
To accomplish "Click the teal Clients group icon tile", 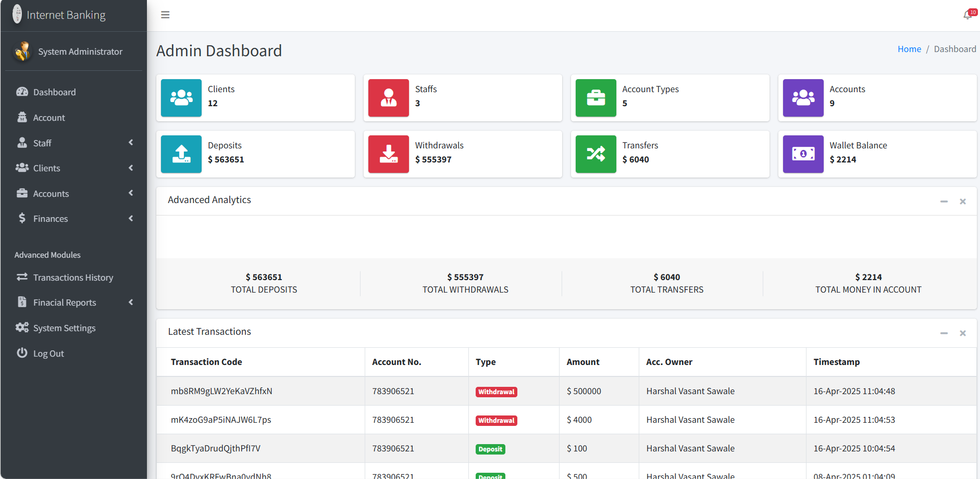I will tap(181, 98).
